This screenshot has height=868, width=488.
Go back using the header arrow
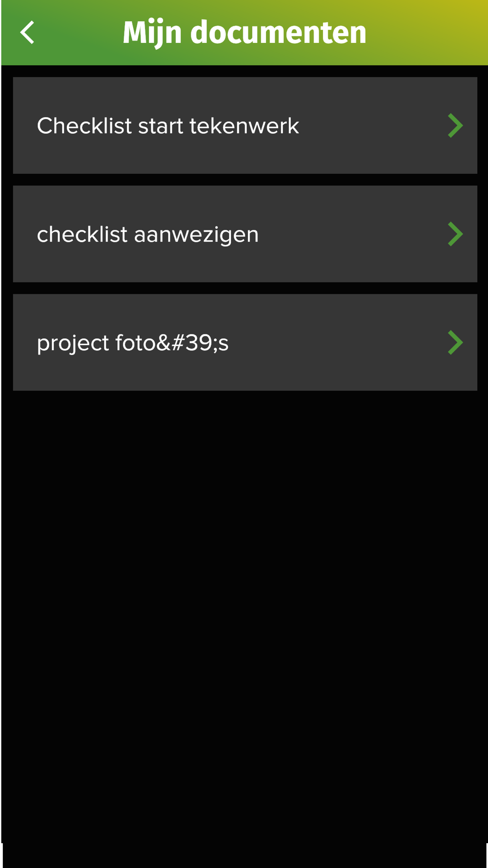pyautogui.click(x=27, y=33)
